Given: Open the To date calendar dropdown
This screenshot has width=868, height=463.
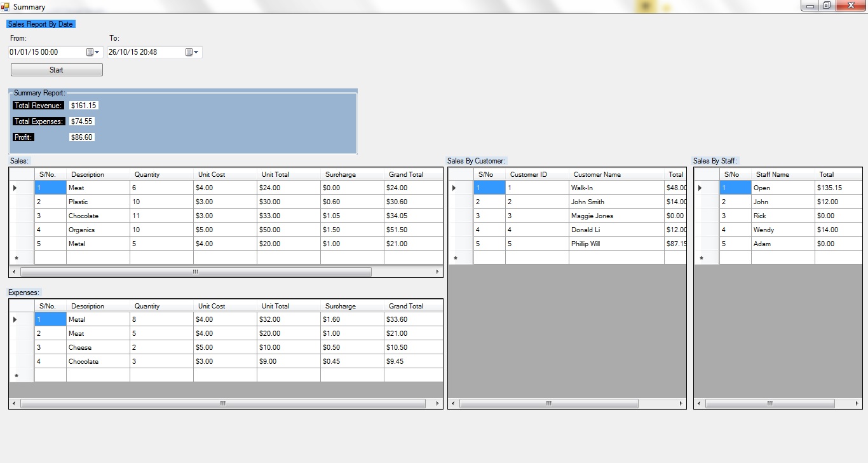Looking at the screenshot, I should 192,52.
